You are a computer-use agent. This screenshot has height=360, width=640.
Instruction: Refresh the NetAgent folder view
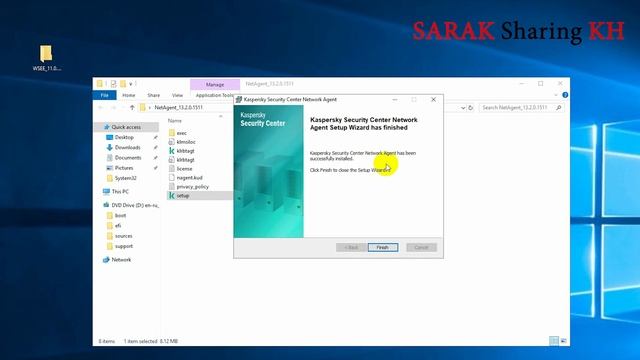(471, 108)
